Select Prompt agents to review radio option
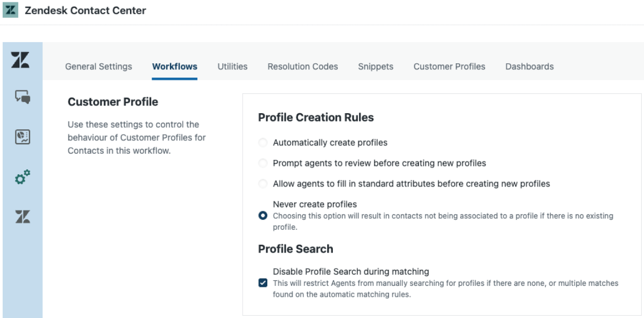This screenshot has width=644, height=318. [x=263, y=163]
